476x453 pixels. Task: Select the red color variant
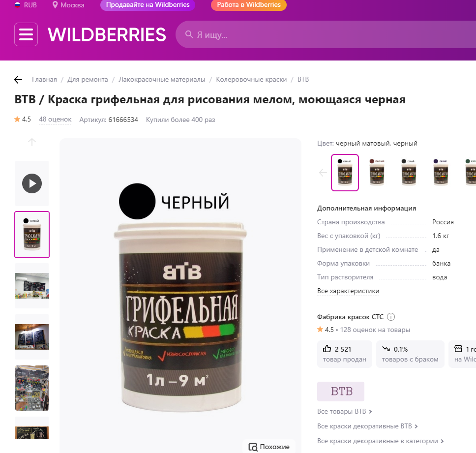(377, 173)
